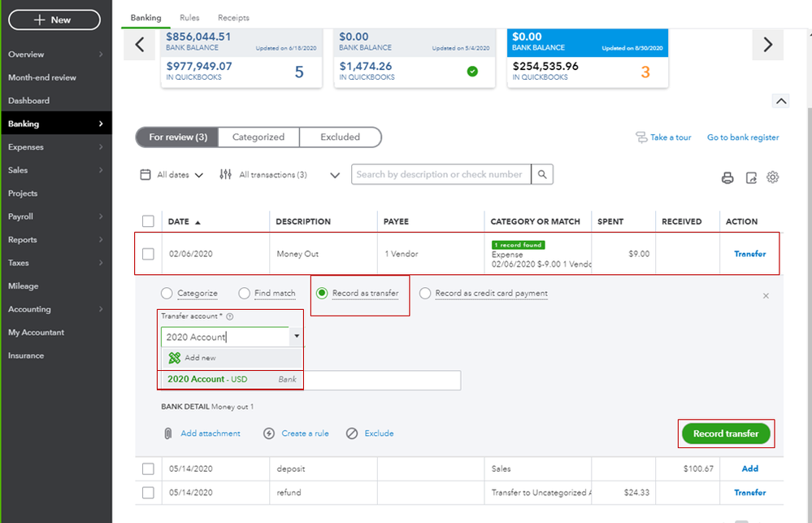
Task: Open the All dates filter dropdown
Action: tap(172, 175)
